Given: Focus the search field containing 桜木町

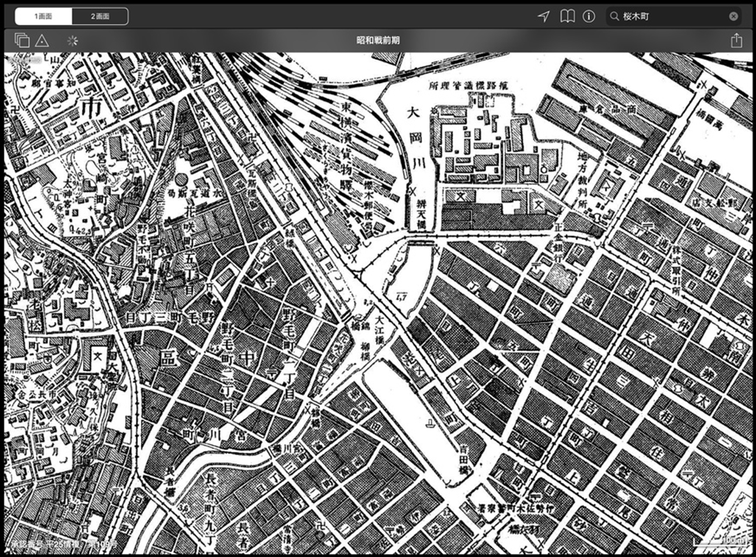Looking at the screenshot, I should tap(674, 16).
